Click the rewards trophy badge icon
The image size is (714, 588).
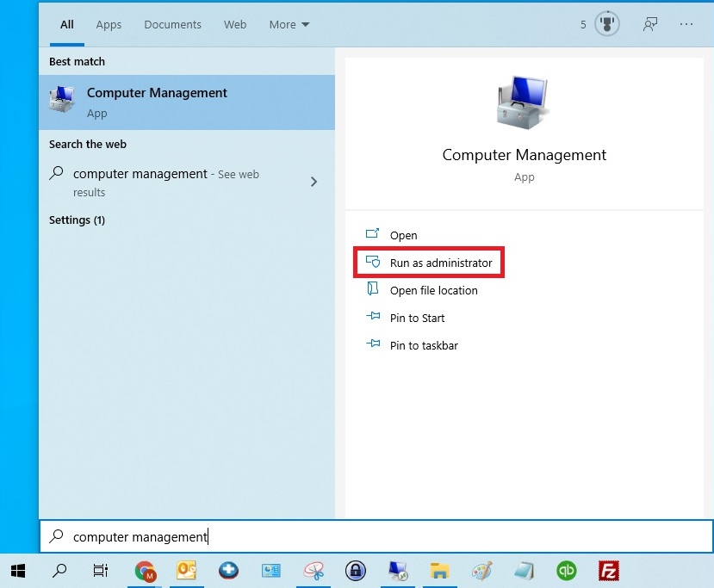607,23
